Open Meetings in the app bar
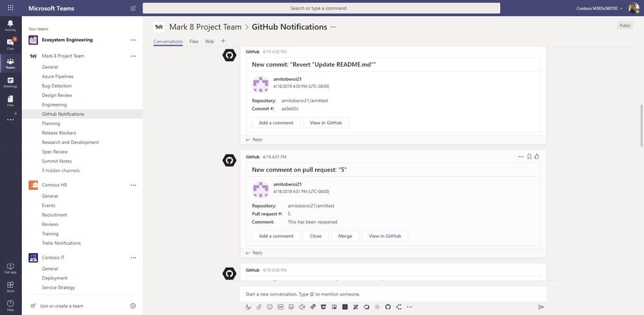 pos(10,82)
